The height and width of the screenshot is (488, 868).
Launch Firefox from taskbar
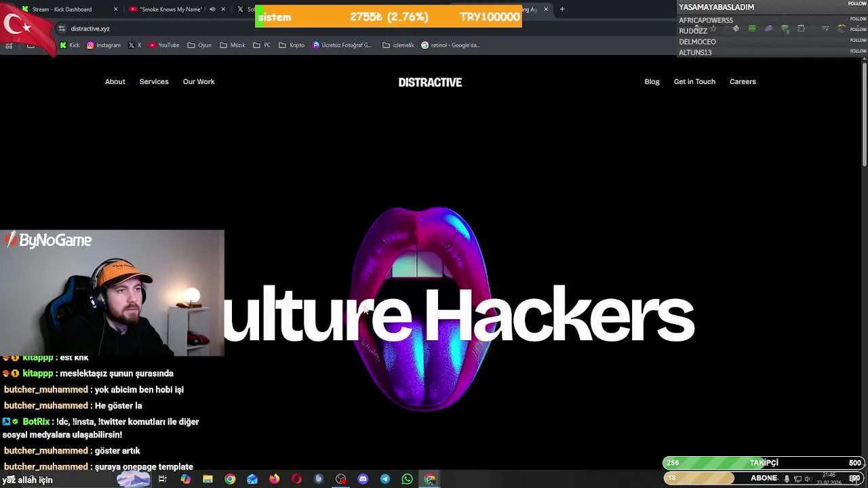tap(274, 479)
